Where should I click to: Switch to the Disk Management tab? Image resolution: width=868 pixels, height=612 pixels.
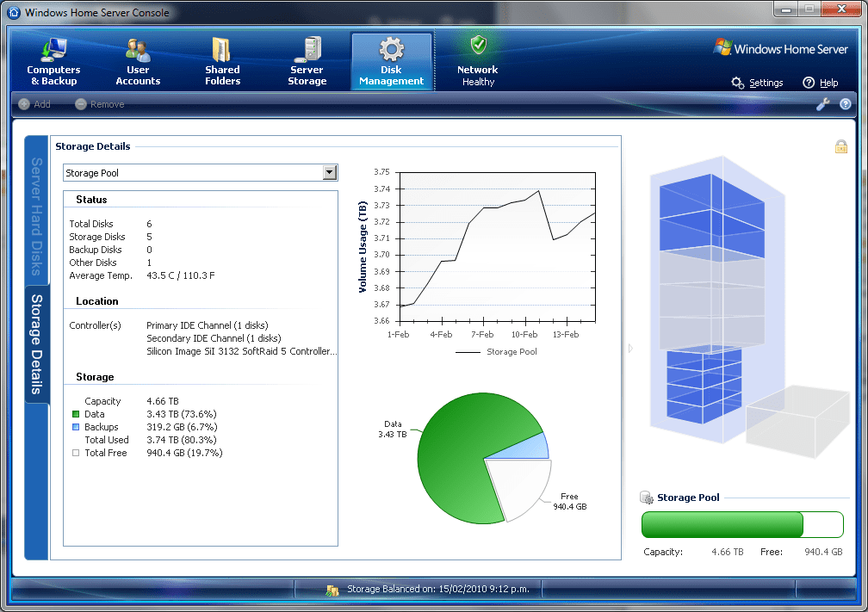click(391, 60)
